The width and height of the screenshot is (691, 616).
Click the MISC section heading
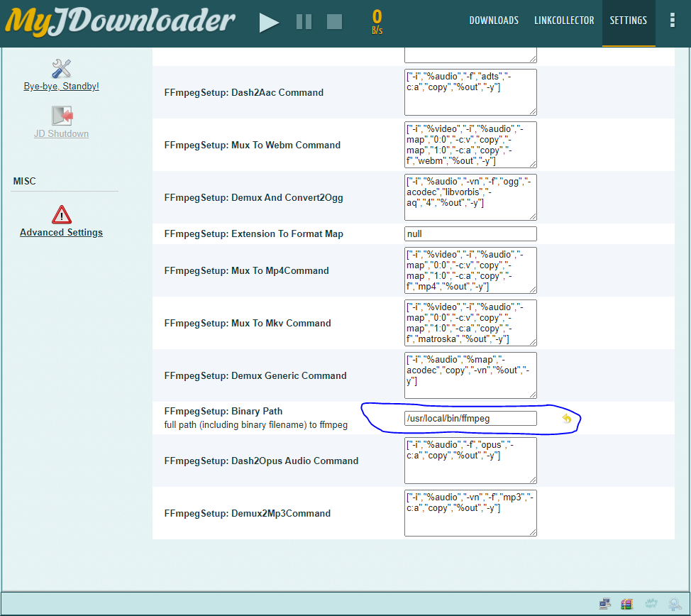pos(25,181)
